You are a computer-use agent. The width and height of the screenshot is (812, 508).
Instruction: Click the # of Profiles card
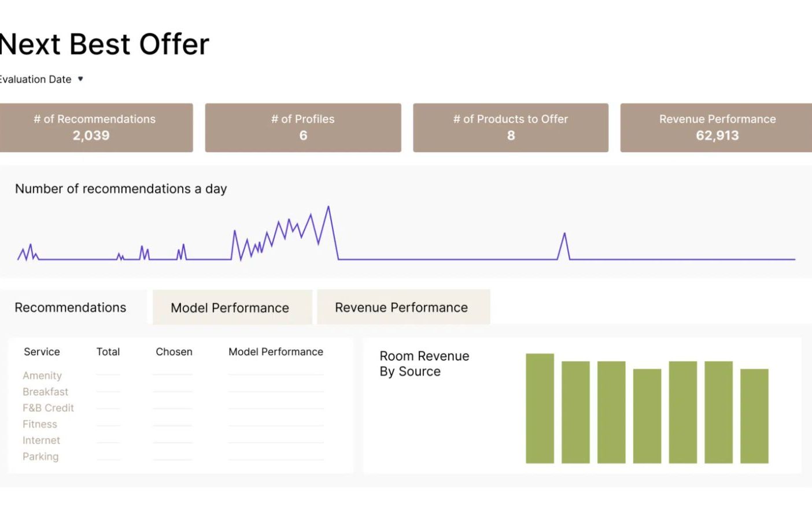click(303, 127)
